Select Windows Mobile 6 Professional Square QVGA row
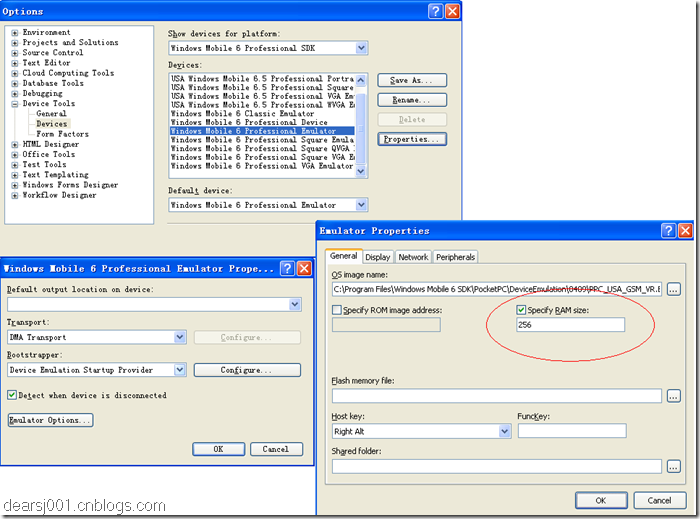 click(262, 149)
